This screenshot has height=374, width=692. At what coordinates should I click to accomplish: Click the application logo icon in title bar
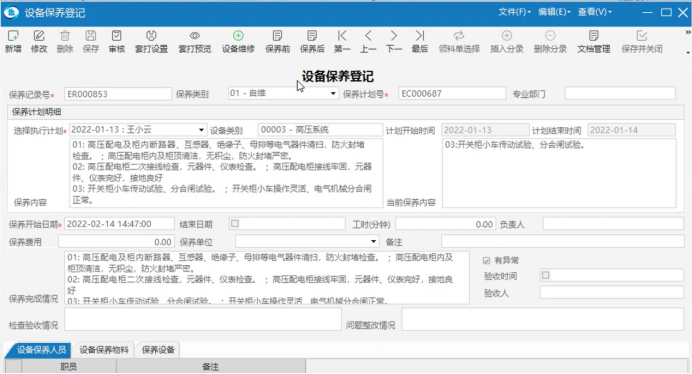coord(11,12)
